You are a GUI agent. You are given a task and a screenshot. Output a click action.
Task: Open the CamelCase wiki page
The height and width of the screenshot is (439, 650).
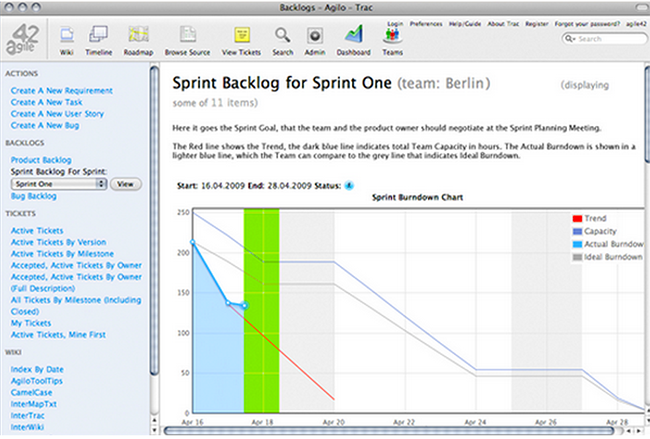pos(32,393)
